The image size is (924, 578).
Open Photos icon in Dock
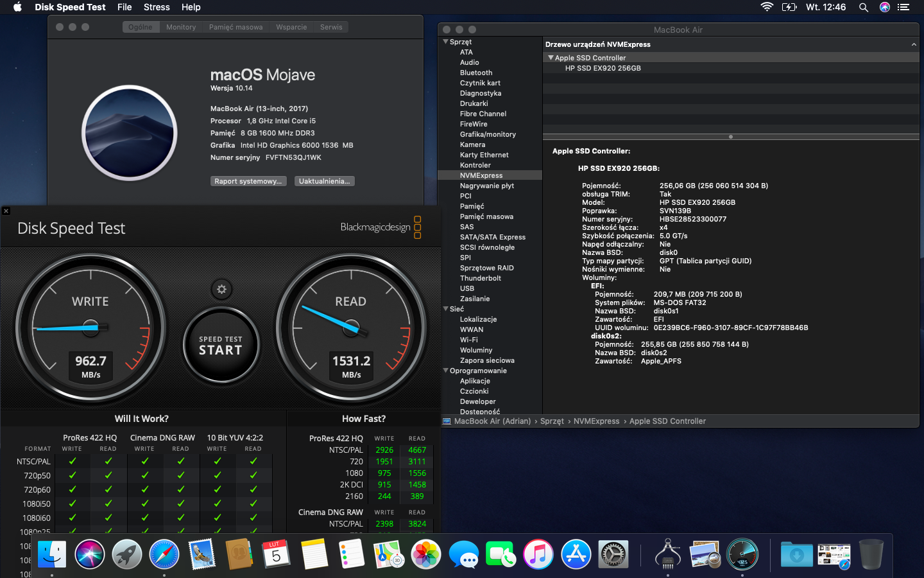click(x=426, y=554)
